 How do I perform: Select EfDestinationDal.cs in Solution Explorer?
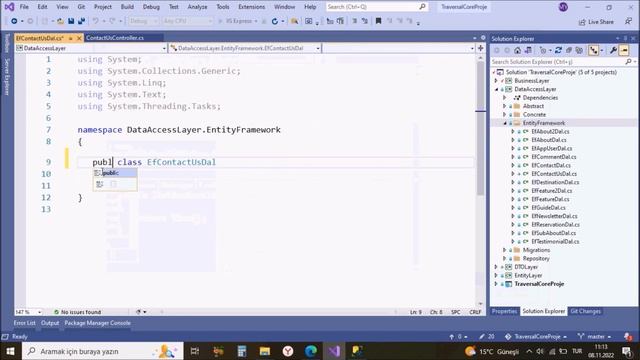555,182
